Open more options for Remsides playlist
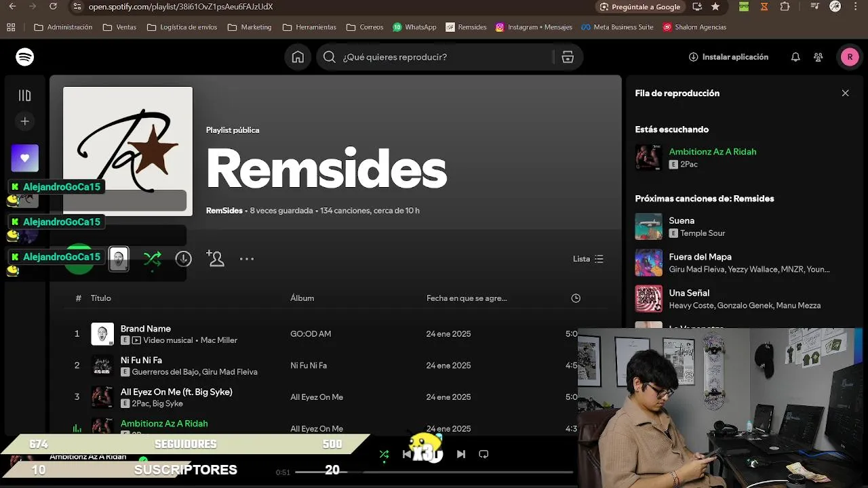Screen dimensions: 868x488 tap(247, 259)
